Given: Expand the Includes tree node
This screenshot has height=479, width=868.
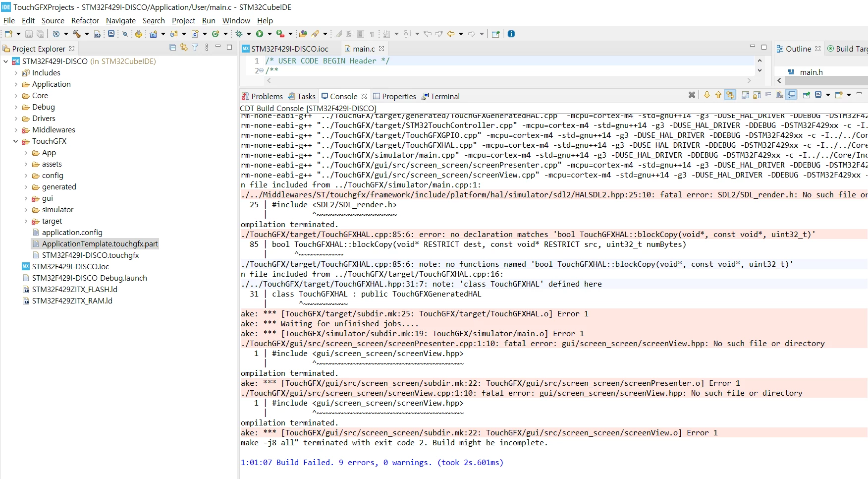Looking at the screenshot, I should (x=15, y=73).
